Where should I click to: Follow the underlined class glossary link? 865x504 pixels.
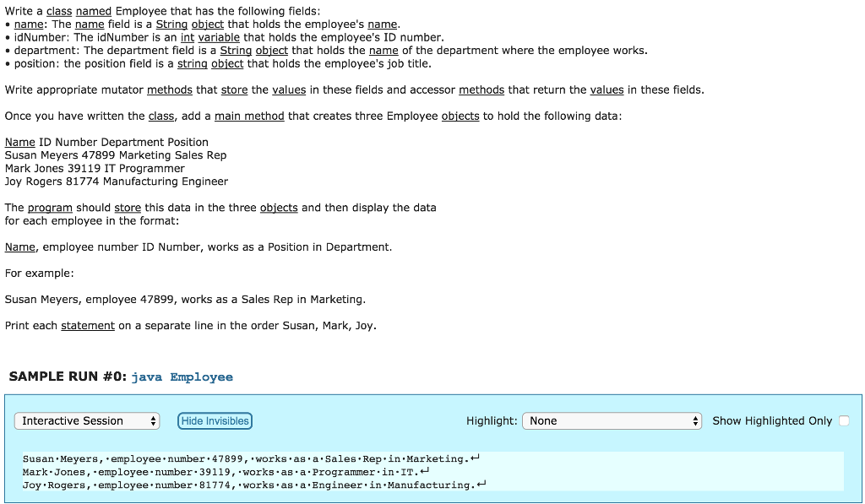point(57,11)
